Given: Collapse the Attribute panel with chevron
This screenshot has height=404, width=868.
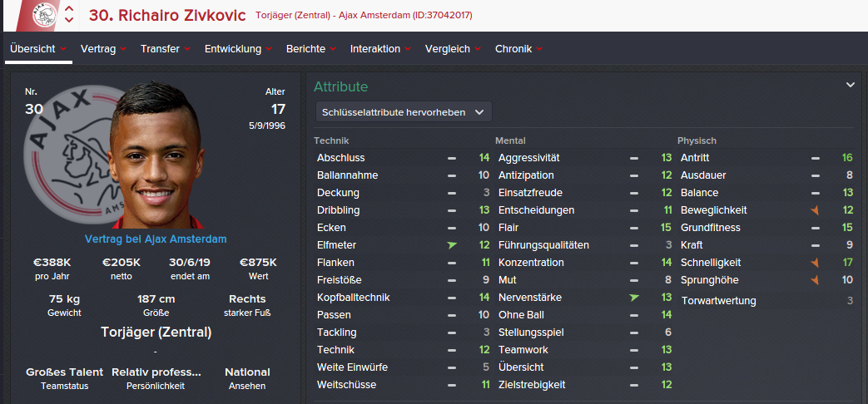Looking at the screenshot, I should tap(851, 85).
